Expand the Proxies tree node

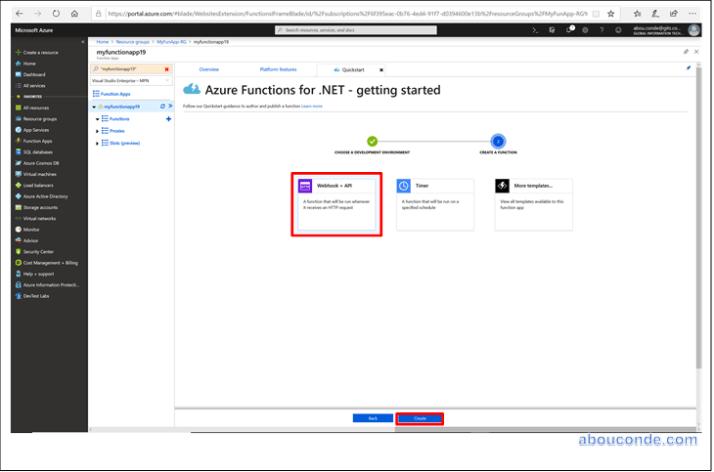[97, 131]
